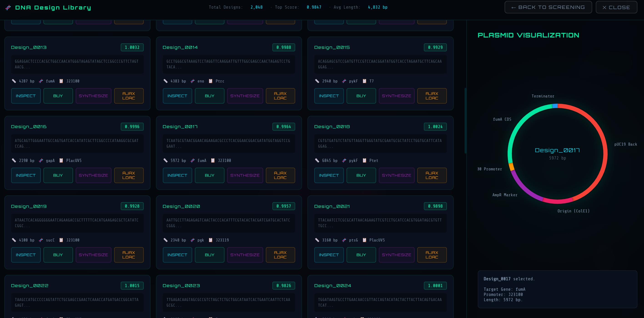Screen dimensions: 644x318
Task: Synthesize Design_0018
Action: 396,175
